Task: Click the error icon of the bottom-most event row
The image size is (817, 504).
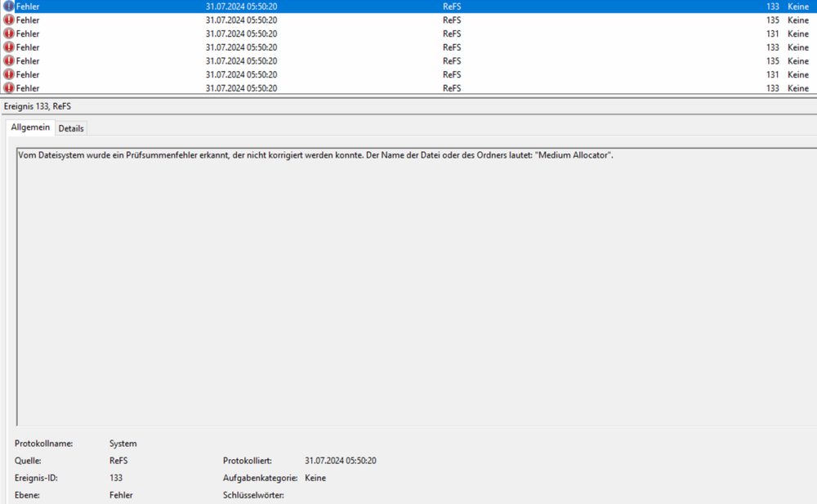Action: click(9, 87)
